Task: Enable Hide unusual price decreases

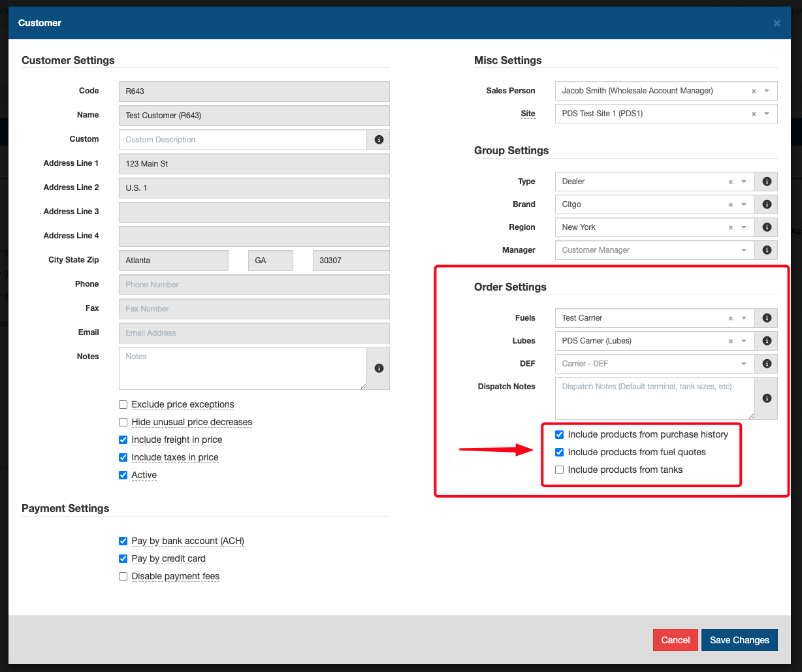Action: click(x=123, y=423)
